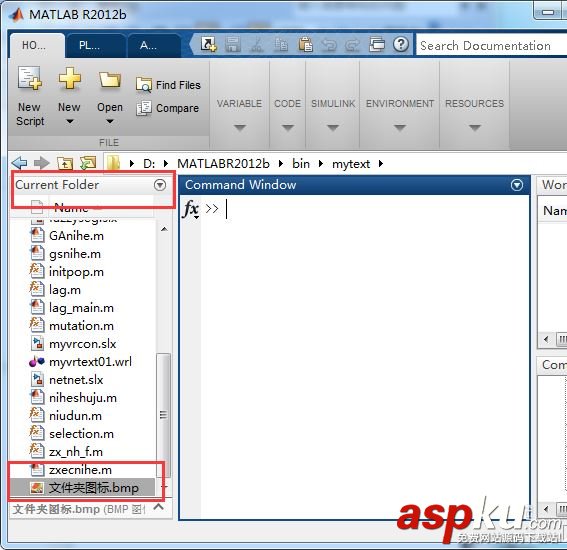Go up one folder level icon
The width and height of the screenshot is (567, 550).
point(65,163)
